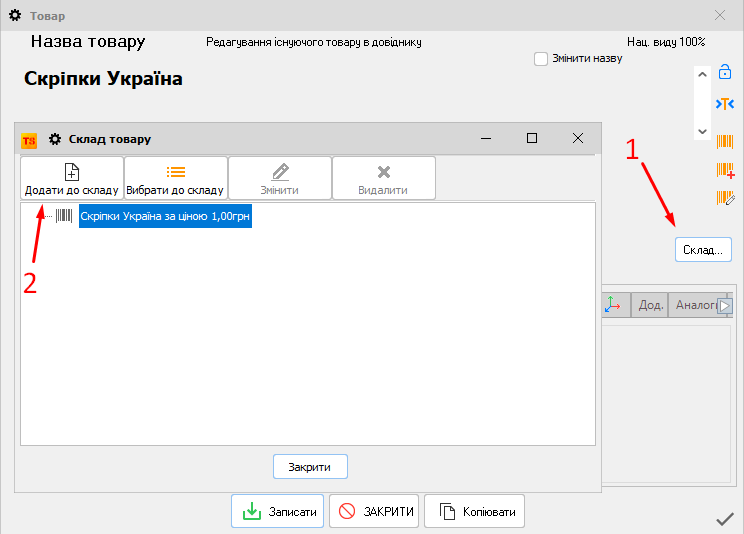The width and height of the screenshot is (744, 534).
Task: Click 'Додати до складу' toolbar button
Action: pyautogui.click(x=72, y=178)
